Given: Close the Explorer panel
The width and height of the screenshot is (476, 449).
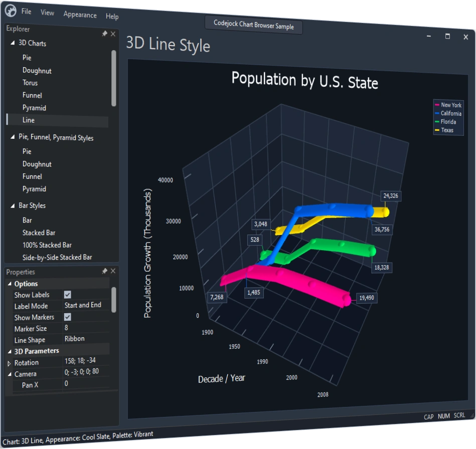Looking at the screenshot, I should [113, 34].
